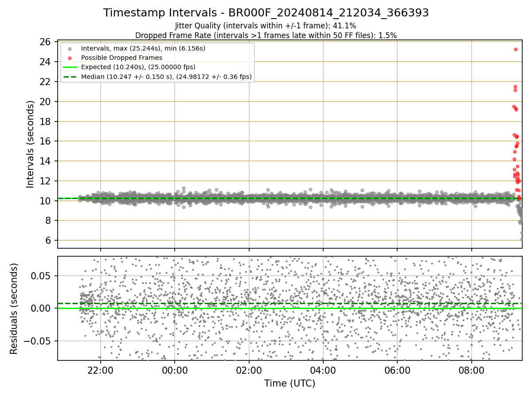Click the legend entry 'Intervals, max (25.244s), min (6.156s)'
Viewport: 532px width, 399px height.
[x=143, y=48]
